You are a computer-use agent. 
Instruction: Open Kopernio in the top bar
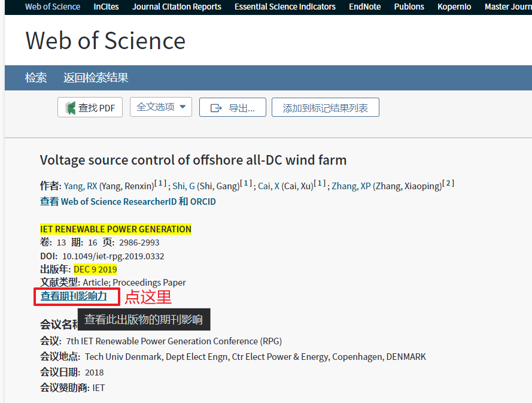454,7
